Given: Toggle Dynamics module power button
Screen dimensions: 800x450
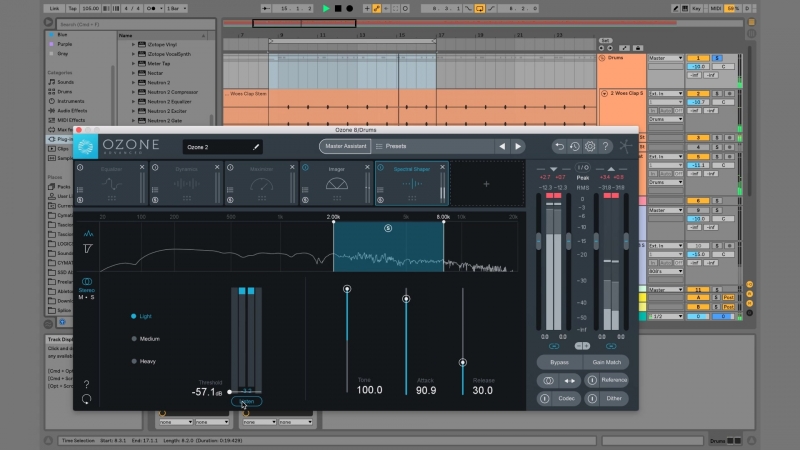Looking at the screenshot, I should [x=155, y=167].
